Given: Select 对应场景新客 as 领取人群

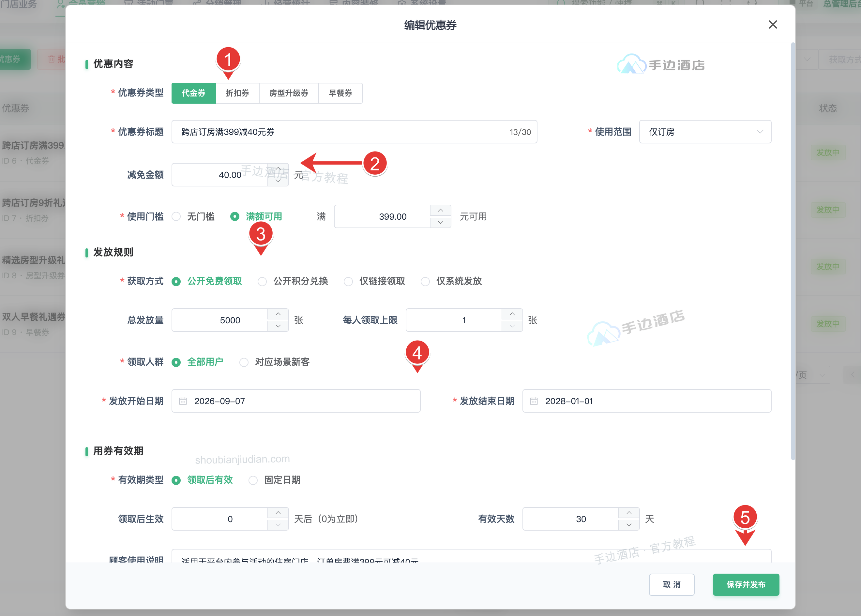Looking at the screenshot, I should (x=275, y=362).
